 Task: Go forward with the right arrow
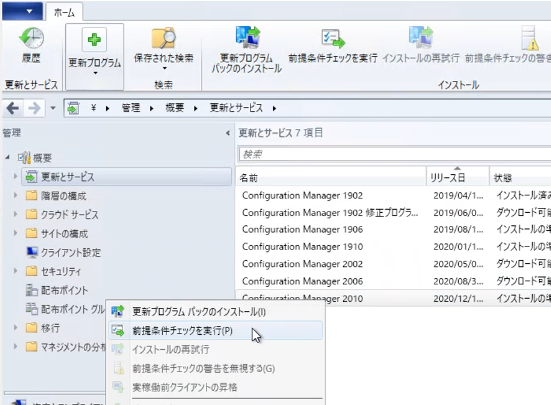[34, 108]
